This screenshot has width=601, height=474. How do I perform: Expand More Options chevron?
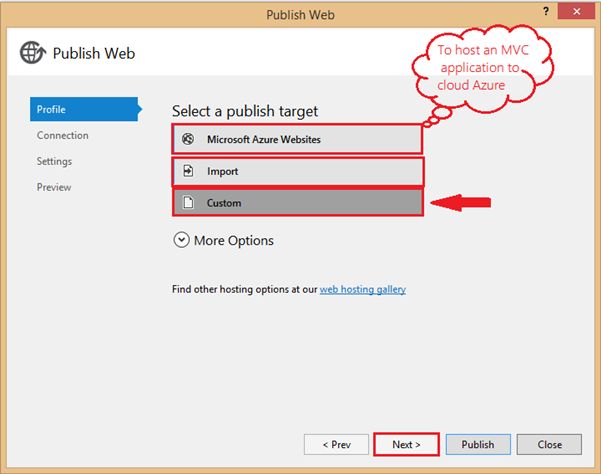click(181, 240)
